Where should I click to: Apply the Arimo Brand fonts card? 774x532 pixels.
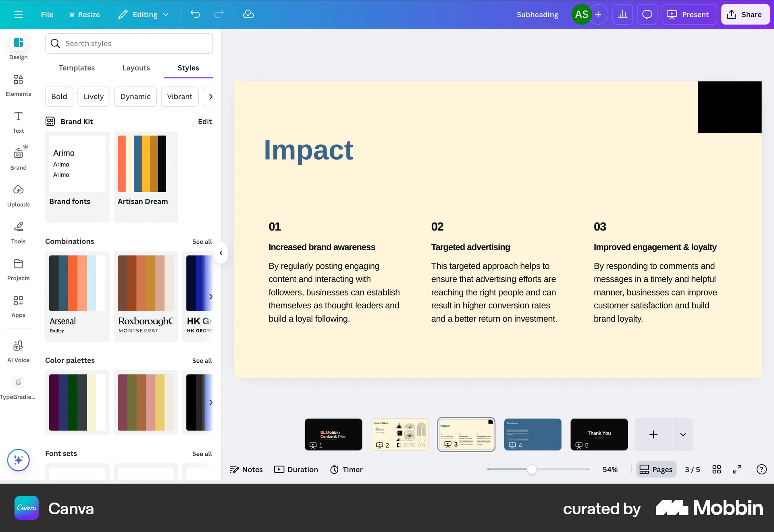pos(77,177)
